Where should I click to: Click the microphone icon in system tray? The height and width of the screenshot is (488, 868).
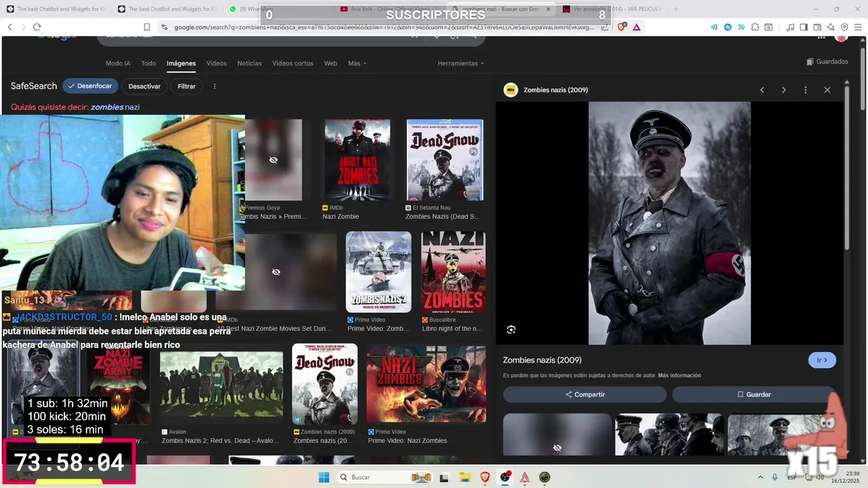click(x=775, y=477)
